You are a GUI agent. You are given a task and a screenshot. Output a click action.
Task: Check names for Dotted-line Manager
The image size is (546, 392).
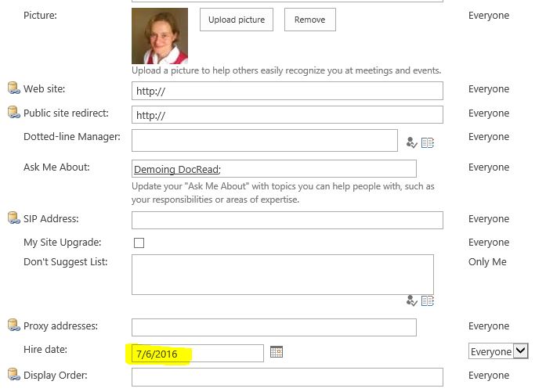[x=411, y=142]
